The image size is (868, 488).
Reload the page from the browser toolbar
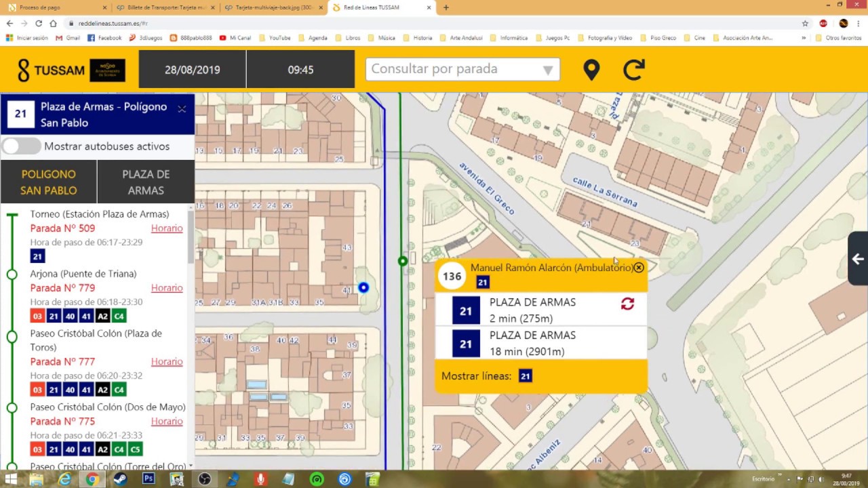[x=39, y=23]
